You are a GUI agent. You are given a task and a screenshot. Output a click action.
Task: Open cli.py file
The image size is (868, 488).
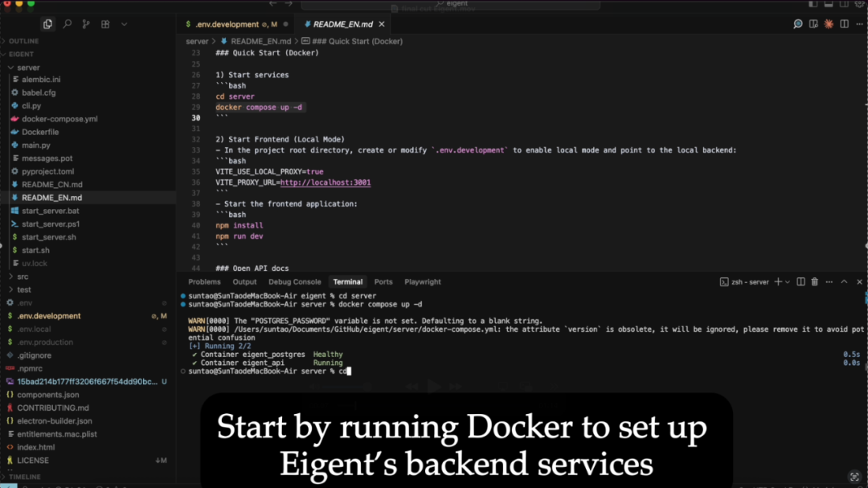point(31,106)
